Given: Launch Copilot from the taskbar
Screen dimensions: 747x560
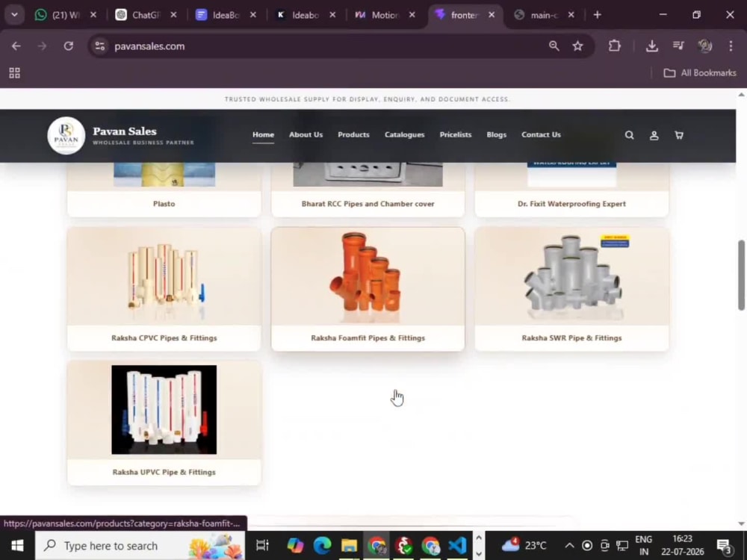Looking at the screenshot, I should click(295, 545).
